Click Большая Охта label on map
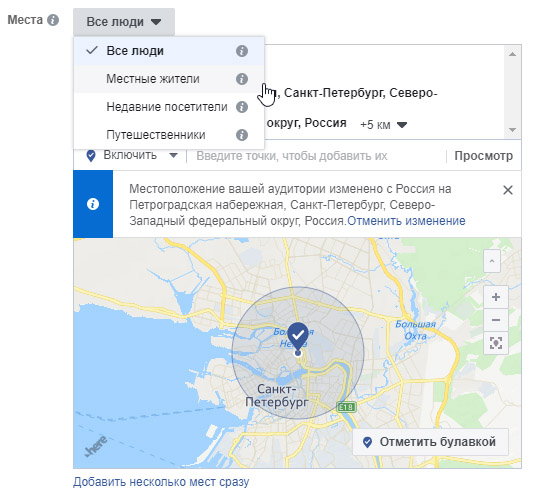Screen dimensions: 535x495 tap(415, 330)
